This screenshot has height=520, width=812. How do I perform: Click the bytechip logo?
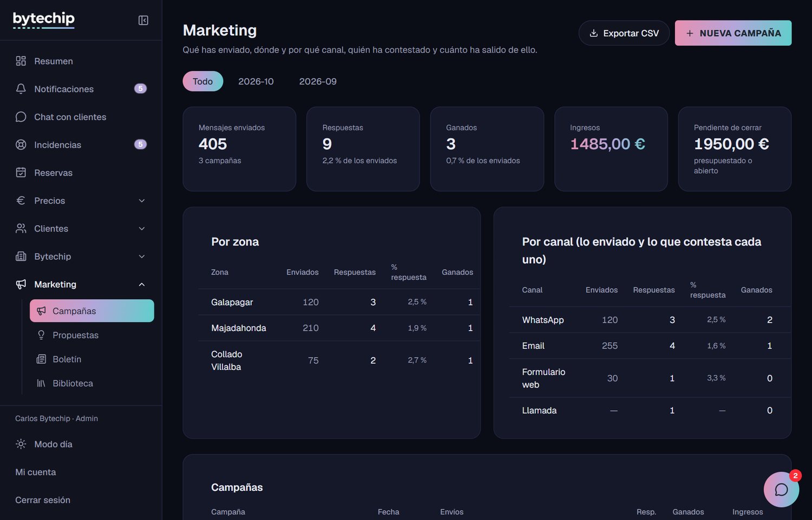tap(44, 19)
